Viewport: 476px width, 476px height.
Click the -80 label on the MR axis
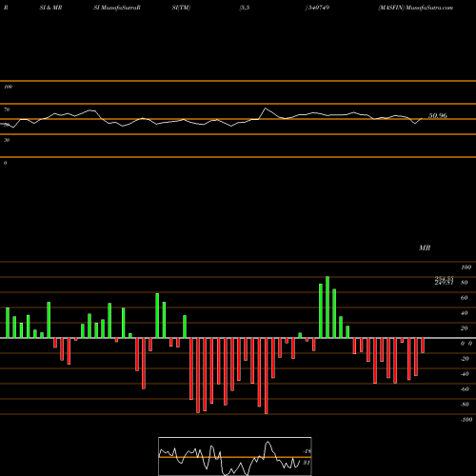(x=465, y=405)
